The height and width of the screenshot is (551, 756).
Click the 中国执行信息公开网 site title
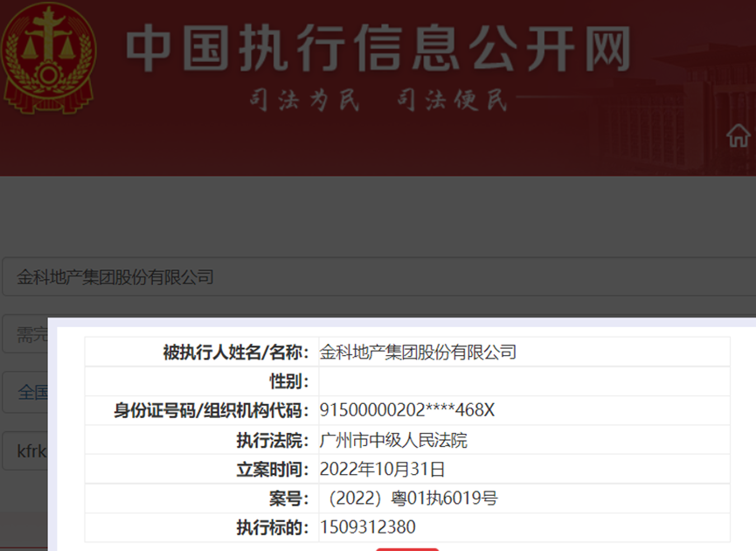[378, 48]
